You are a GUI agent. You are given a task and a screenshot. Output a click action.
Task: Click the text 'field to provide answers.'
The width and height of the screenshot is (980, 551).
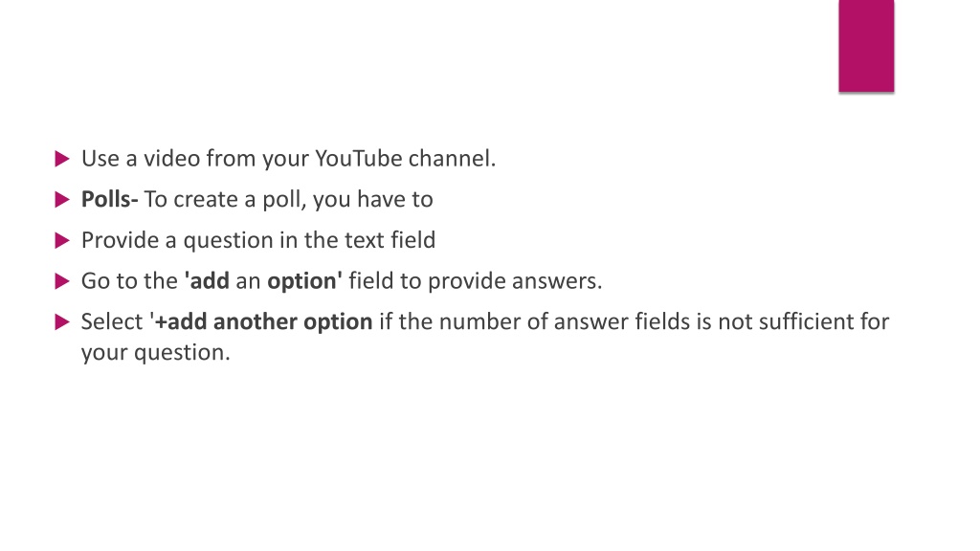tap(476, 282)
